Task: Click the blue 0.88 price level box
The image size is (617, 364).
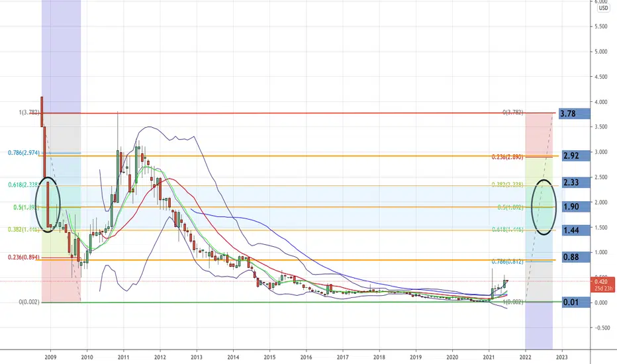Action: (x=576, y=257)
